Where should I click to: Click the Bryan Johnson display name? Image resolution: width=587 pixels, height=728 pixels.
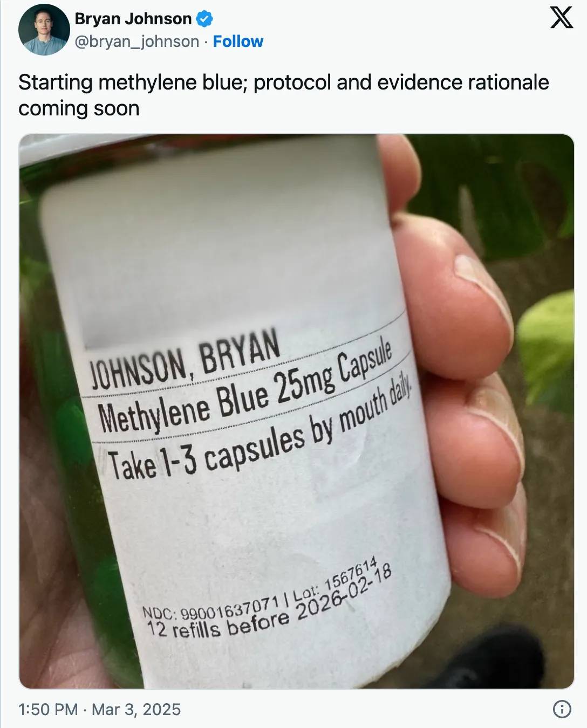coord(133,19)
